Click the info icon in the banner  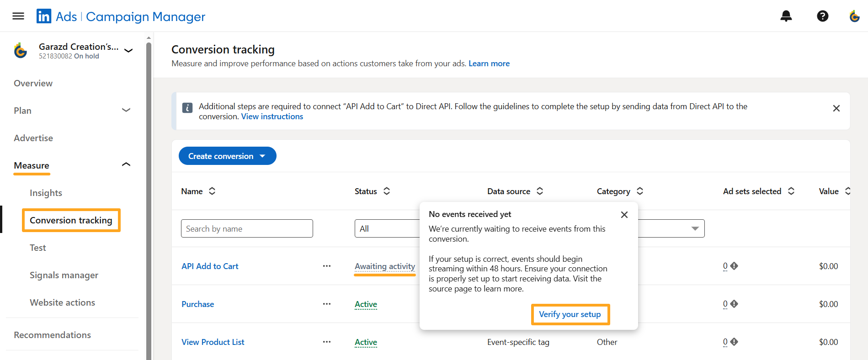point(187,108)
